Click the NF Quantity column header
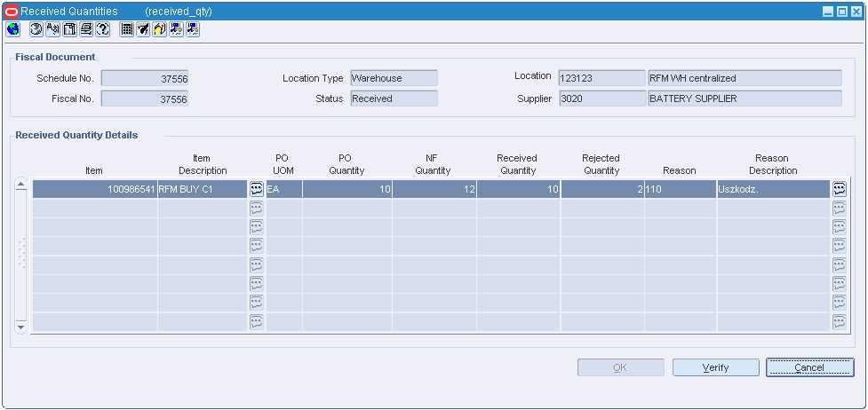The width and height of the screenshot is (868, 410). point(433,164)
